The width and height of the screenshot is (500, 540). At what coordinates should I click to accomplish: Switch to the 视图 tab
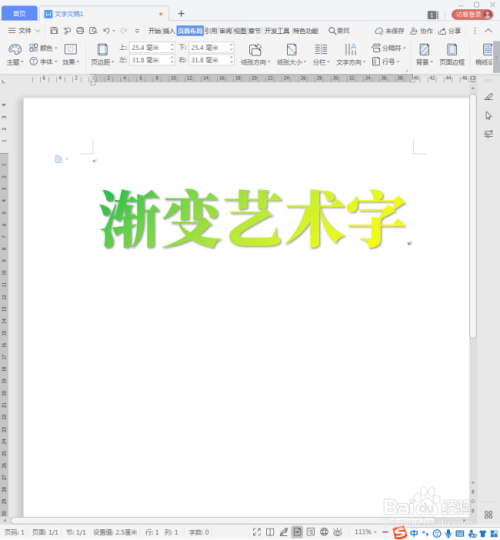(x=240, y=31)
